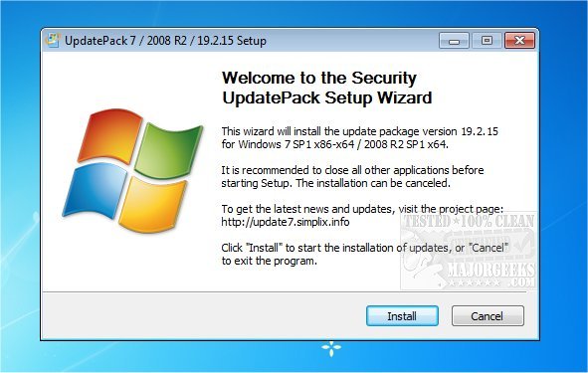Viewport: 588px width, 373px height.
Task: Click the white flower icon below the dialog
Action: coord(331,349)
